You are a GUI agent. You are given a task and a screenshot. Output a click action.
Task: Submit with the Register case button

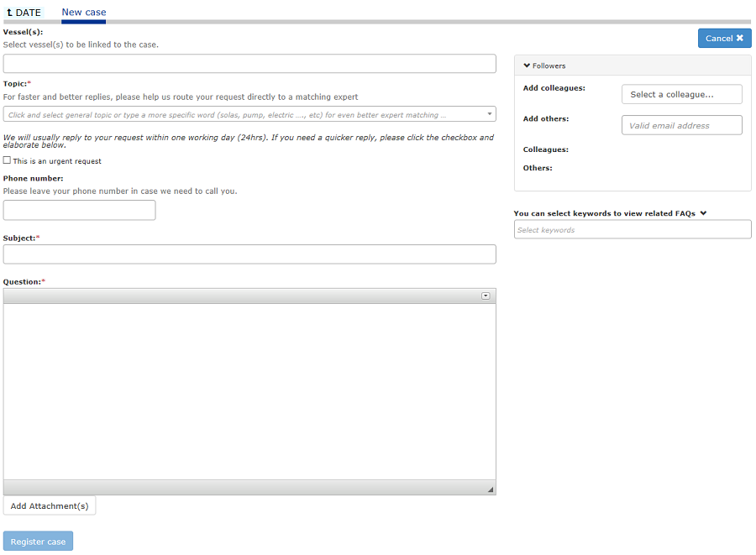pyautogui.click(x=38, y=542)
